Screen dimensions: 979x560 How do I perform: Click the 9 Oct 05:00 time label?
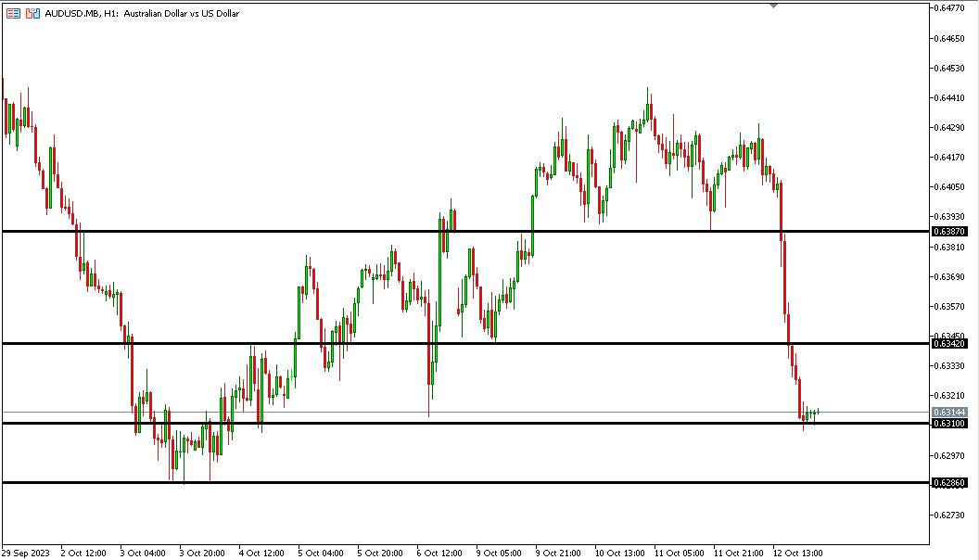coord(499,554)
